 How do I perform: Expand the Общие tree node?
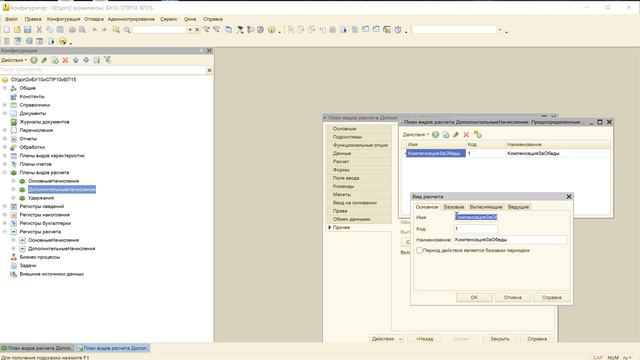click(x=5, y=88)
